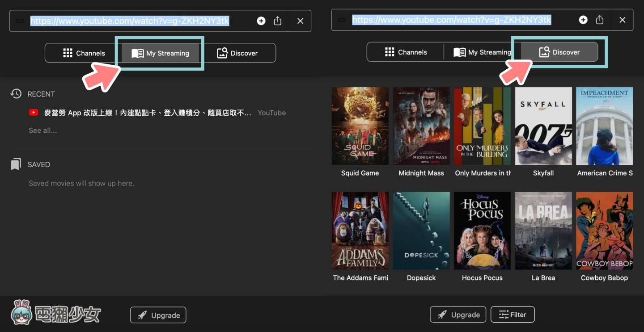644x332 pixels.
Task: Click the Upgrade button
Action: point(158,315)
